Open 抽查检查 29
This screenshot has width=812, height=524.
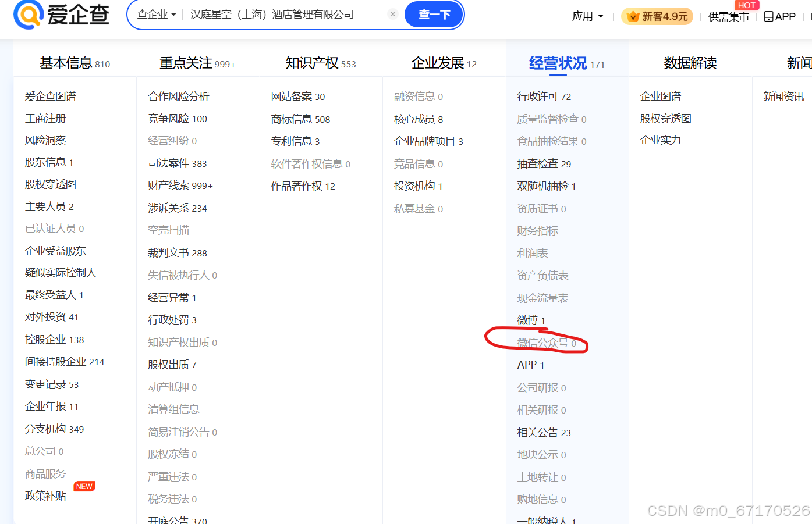click(x=544, y=164)
